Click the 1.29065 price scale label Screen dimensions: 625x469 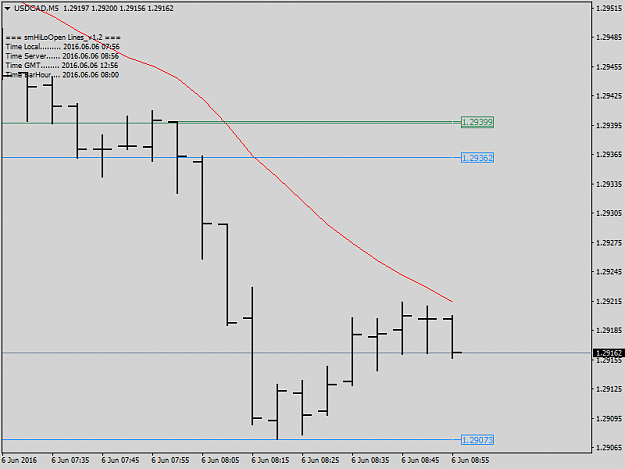(x=609, y=448)
